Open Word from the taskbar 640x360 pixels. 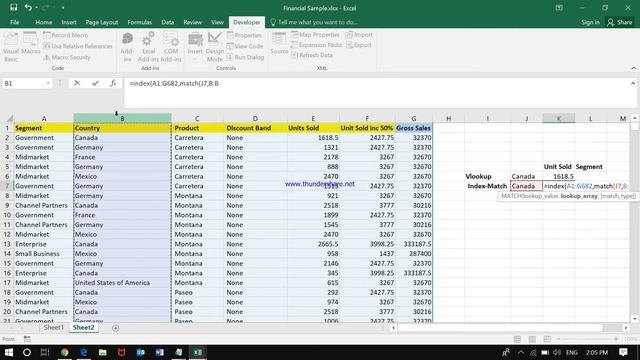click(x=159, y=352)
